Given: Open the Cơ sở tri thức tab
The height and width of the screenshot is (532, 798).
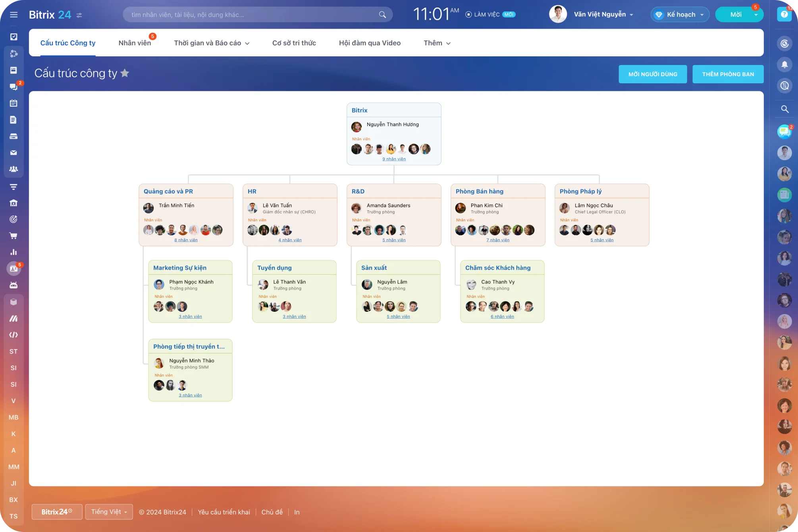Looking at the screenshot, I should point(294,43).
